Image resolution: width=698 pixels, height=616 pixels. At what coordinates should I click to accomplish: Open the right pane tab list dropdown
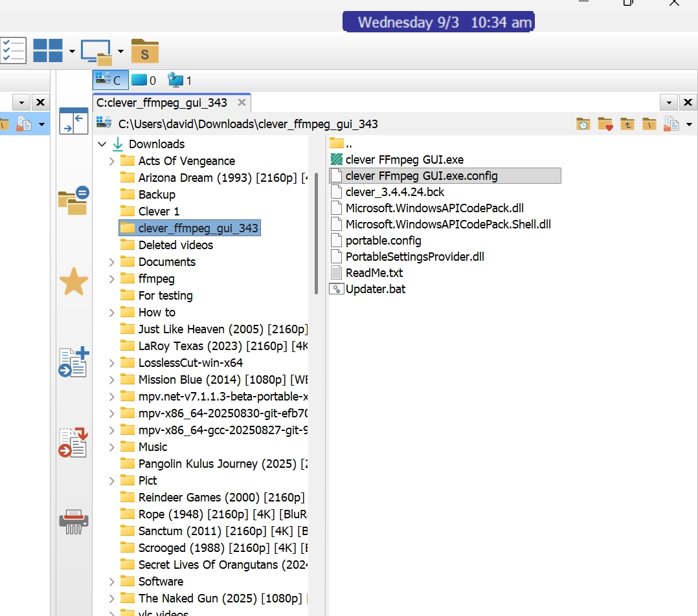click(669, 102)
